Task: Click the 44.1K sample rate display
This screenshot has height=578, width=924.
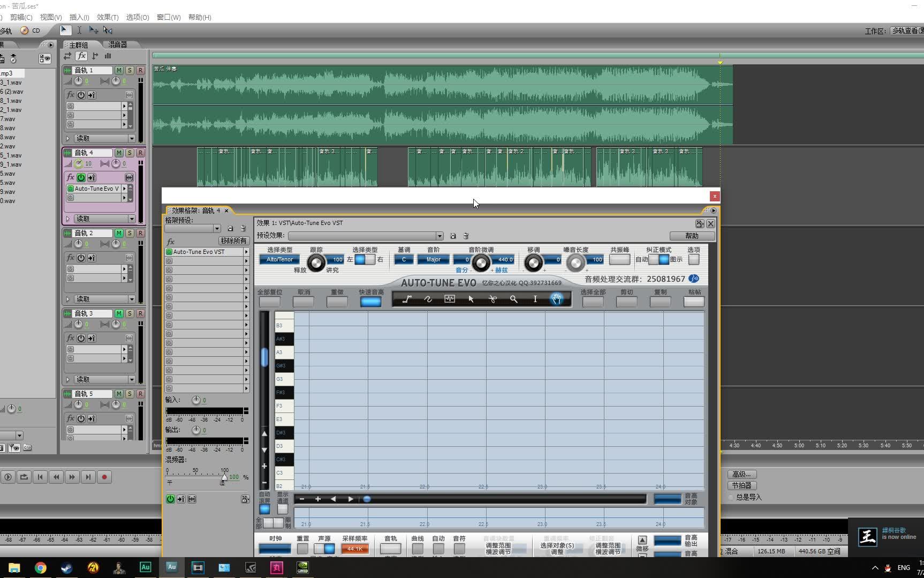Action: (x=355, y=549)
